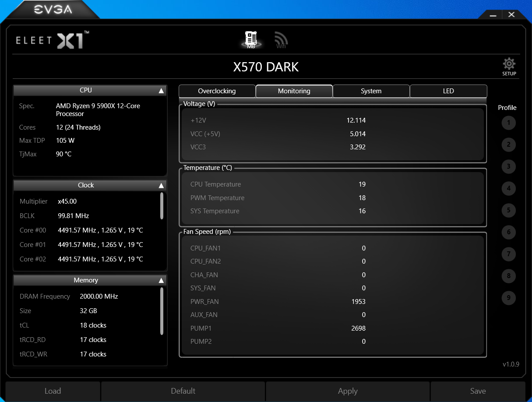Click the Load button
Viewport: 532px width, 402px height.
pyautogui.click(x=53, y=391)
